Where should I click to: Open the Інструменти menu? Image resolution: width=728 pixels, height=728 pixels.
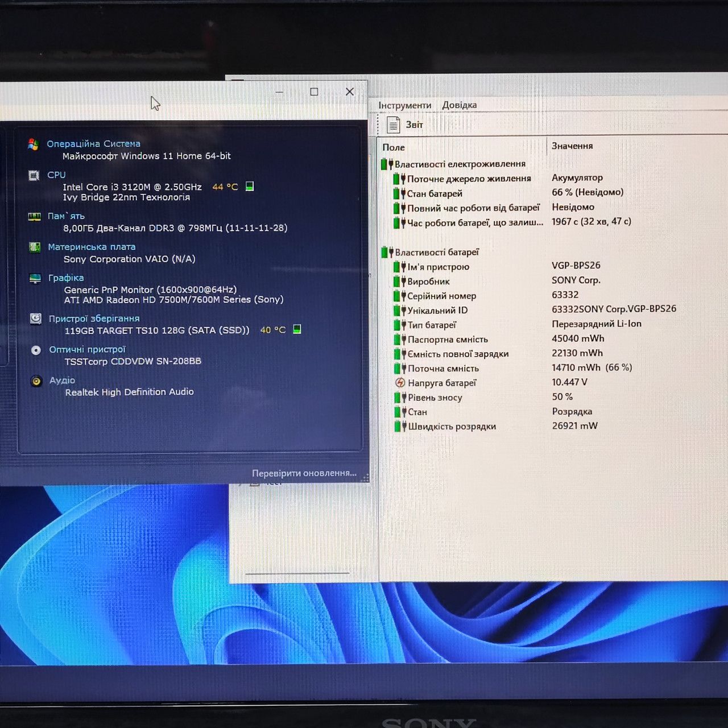tap(405, 105)
